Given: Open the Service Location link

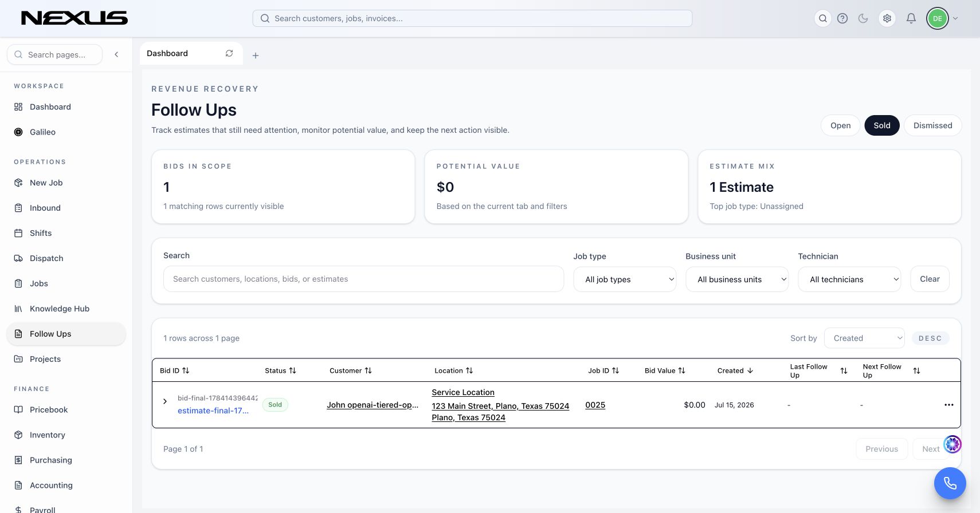Looking at the screenshot, I should (463, 392).
